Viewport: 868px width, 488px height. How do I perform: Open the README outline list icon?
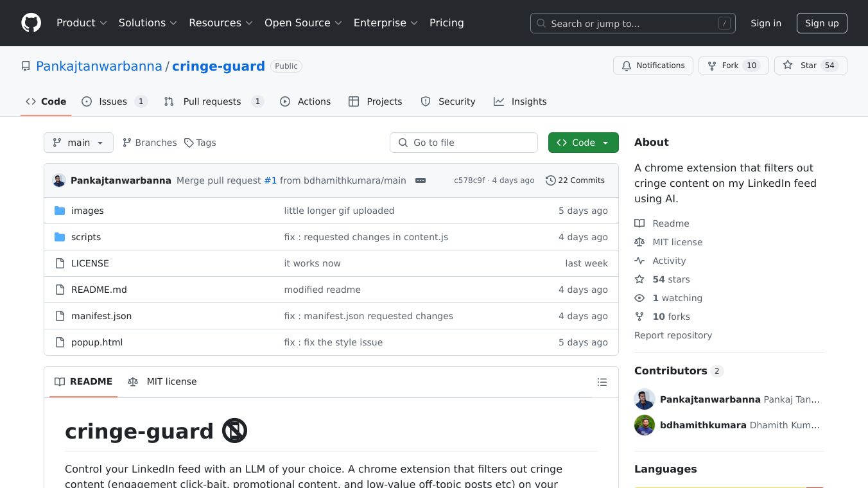(602, 382)
